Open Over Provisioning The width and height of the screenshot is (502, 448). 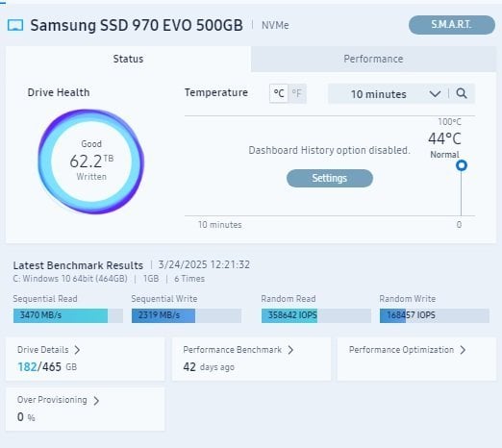tap(85, 410)
